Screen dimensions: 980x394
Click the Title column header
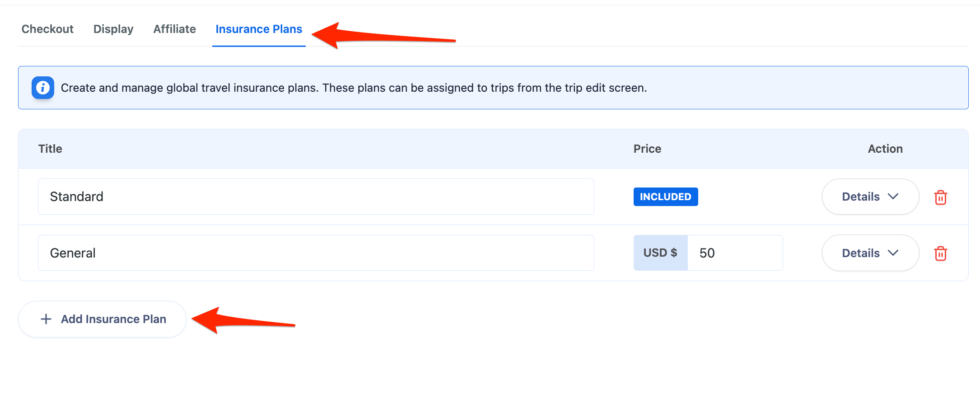50,149
